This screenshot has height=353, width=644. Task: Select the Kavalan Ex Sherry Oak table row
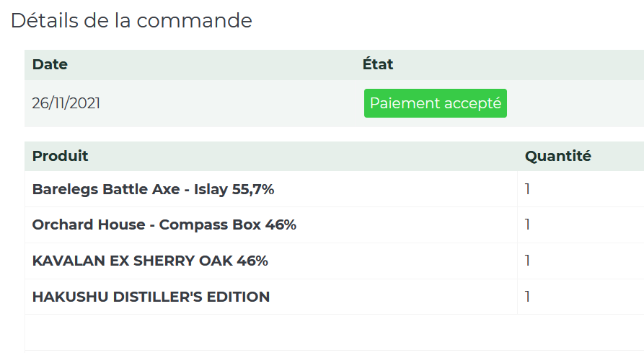point(335,261)
